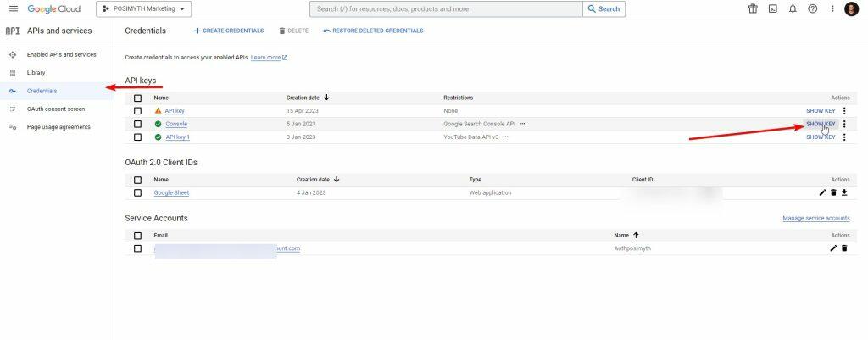Screen dimensions: 868x340
Task: Open the Learn more link
Action: (x=269, y=58)
